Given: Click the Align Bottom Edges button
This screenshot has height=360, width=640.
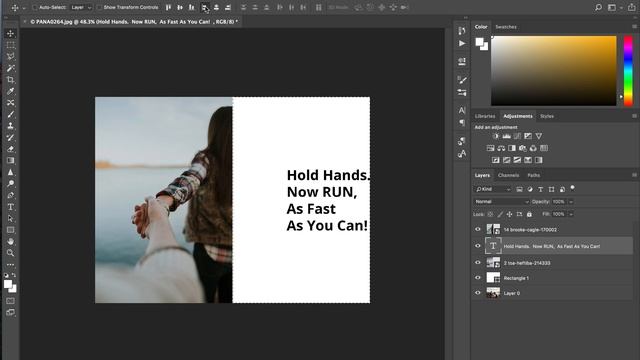Looking at the screenshot, I should click(191, 7).
